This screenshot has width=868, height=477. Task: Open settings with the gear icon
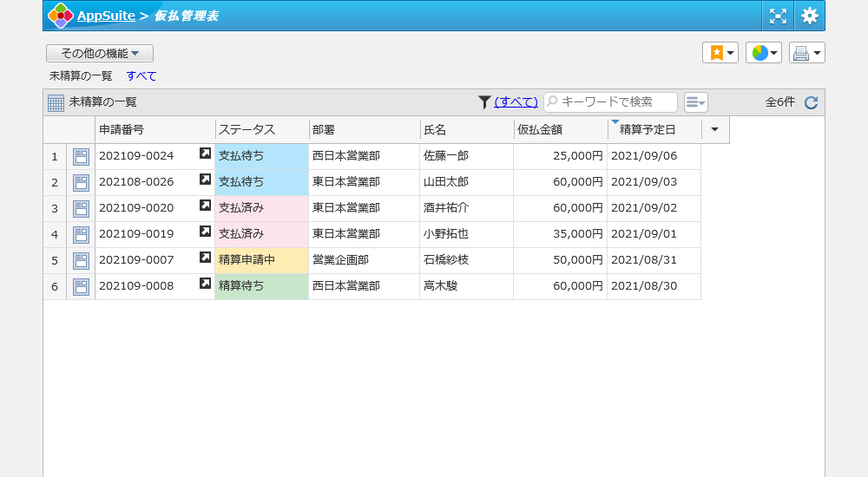(809, 16)
